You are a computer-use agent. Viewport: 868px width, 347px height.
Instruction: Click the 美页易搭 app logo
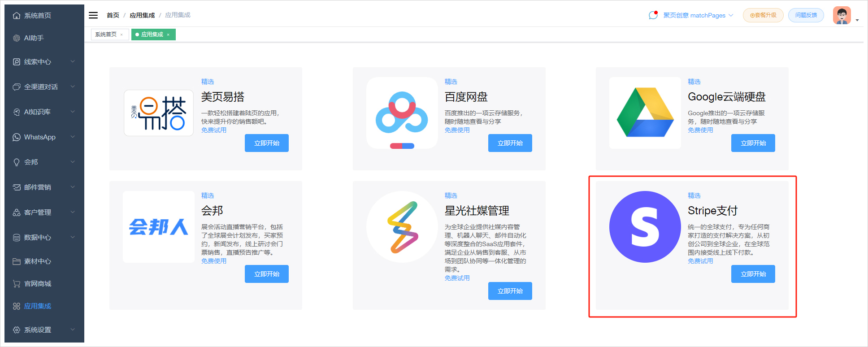coord(159,113)
